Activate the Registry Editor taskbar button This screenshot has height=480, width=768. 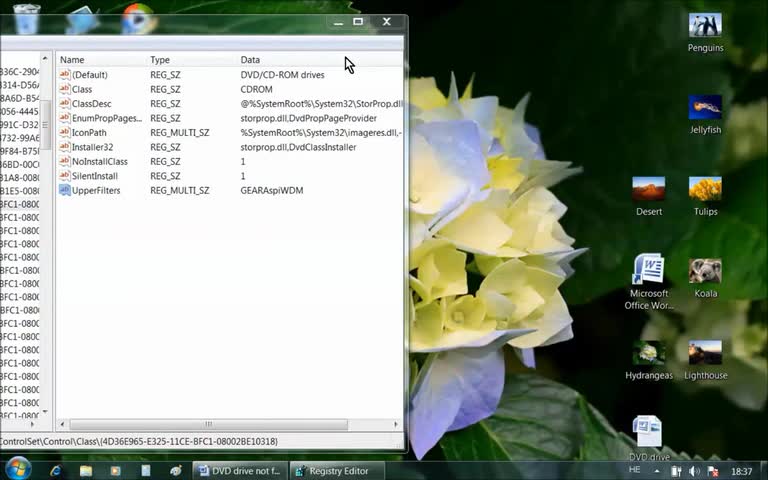point(337,471)
